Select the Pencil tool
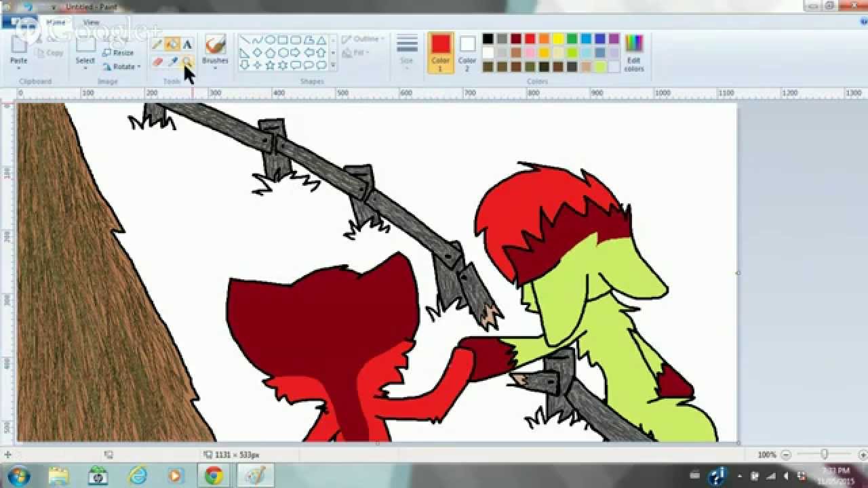The width and height of the screenshot is (868, 488). click(157, 44)
